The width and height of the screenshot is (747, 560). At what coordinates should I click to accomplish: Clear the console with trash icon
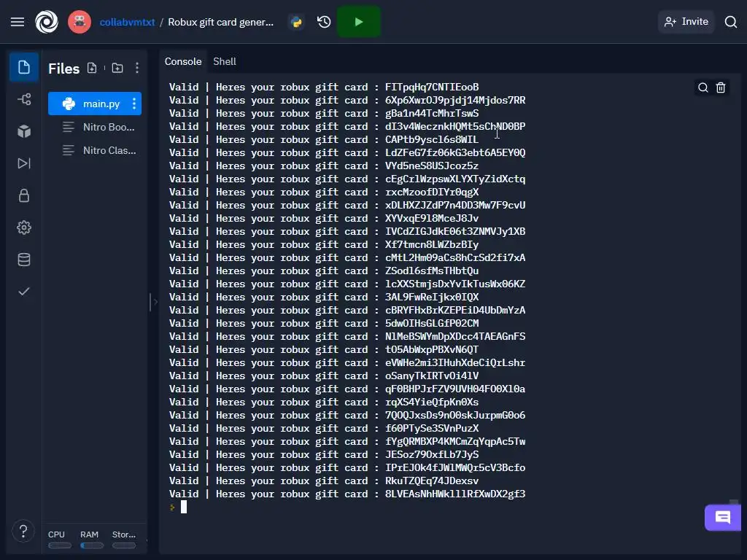(721, 87)
